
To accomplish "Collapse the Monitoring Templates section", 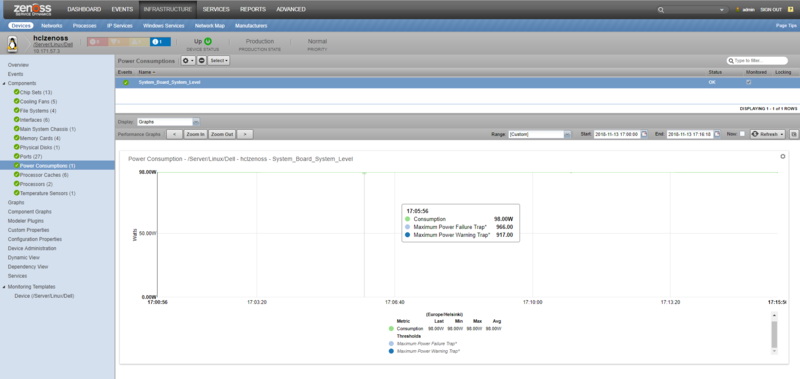I will [4, 287].
